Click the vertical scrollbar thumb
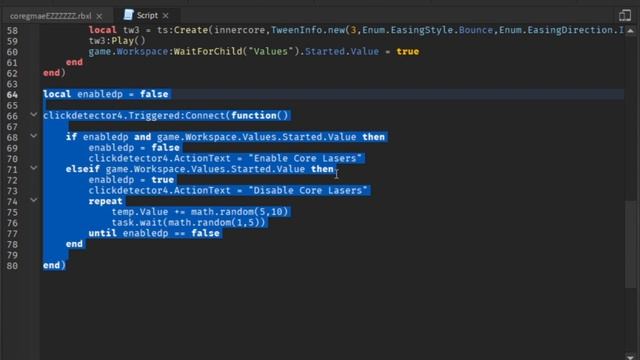 630,244
